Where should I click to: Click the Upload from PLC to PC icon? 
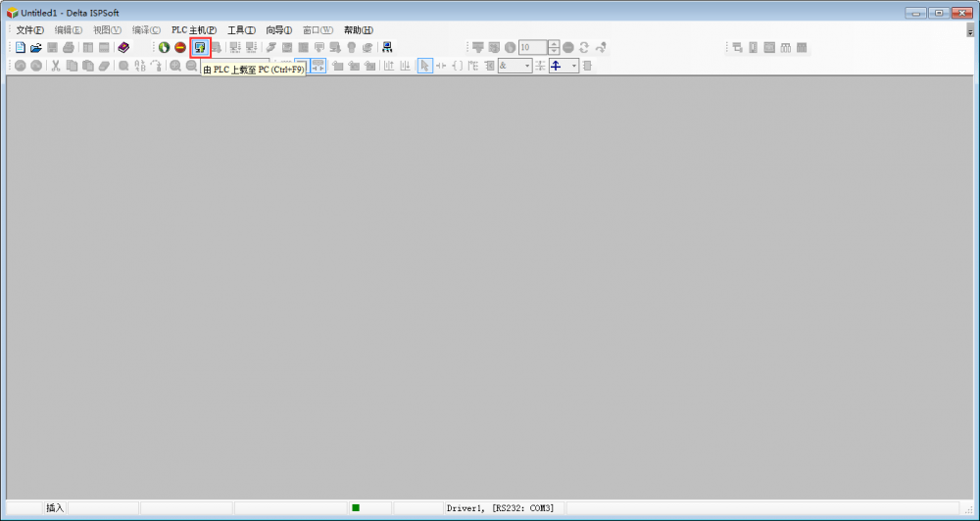[200, 47]
